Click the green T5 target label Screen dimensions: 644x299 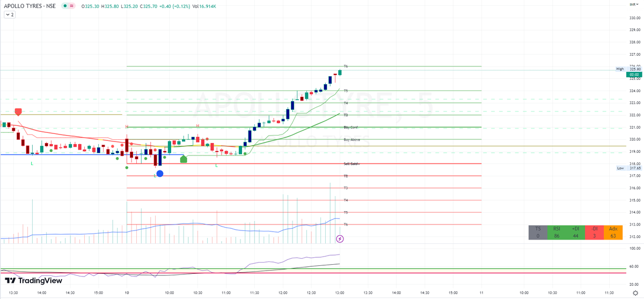[346, 91]
